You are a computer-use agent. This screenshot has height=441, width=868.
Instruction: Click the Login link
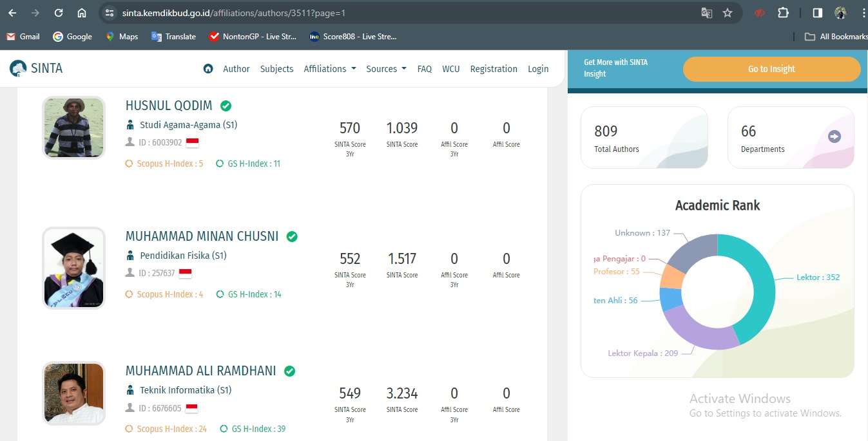pyautogui.click(x=538, y=69)
